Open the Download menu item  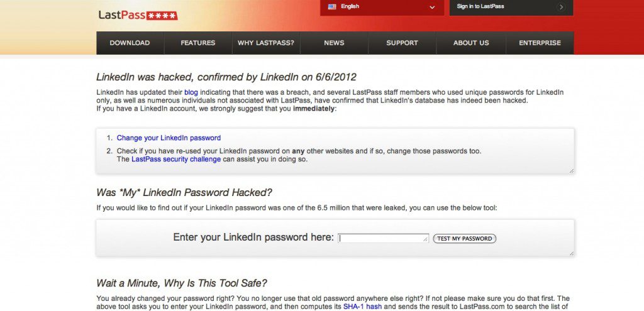pyautogui.click(x=130, y=43)
